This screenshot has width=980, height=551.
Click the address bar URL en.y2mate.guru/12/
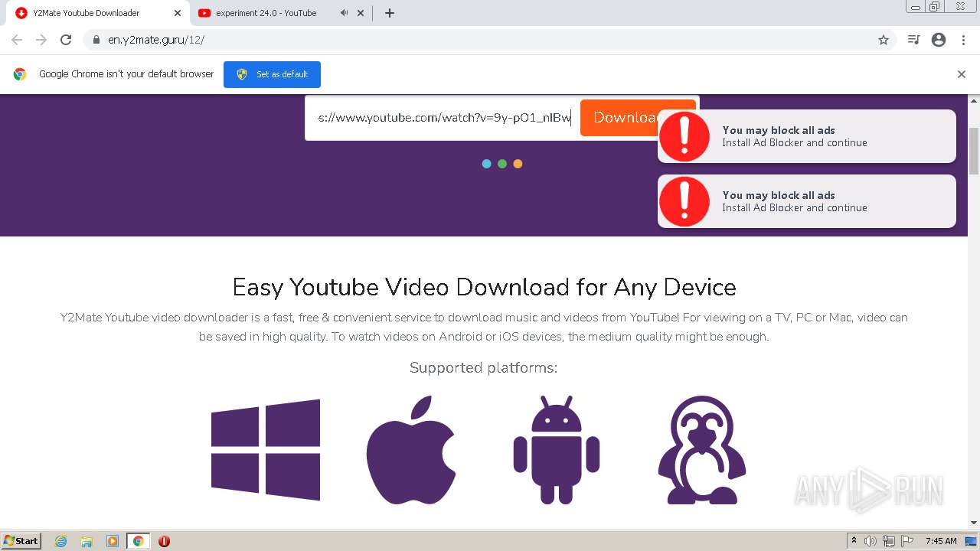[x=156, y=40]
